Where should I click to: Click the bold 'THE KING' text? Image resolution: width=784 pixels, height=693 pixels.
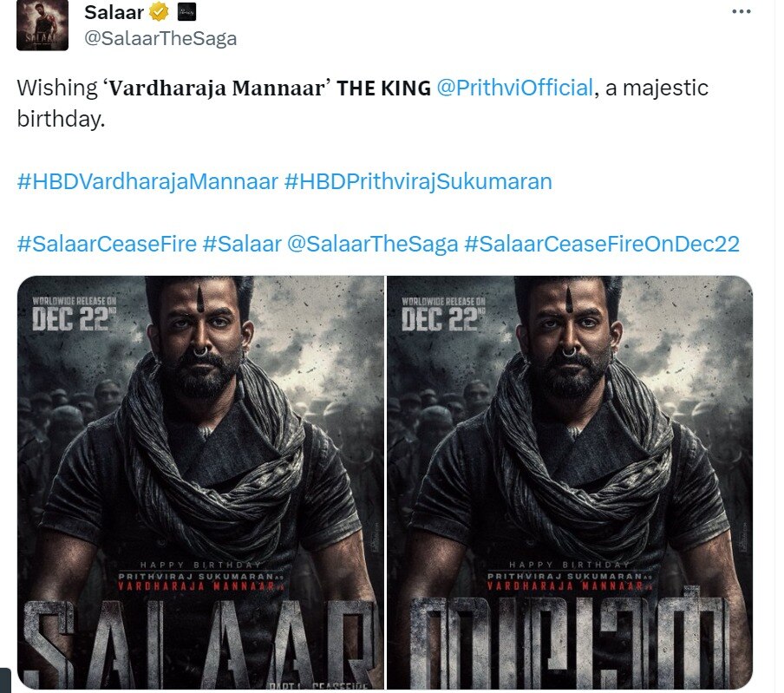tap(383, 88)
